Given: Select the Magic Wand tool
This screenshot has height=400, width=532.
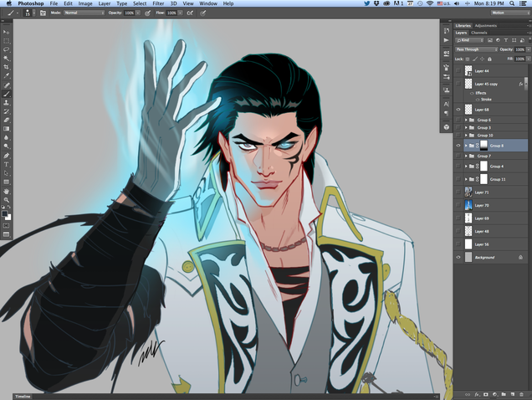Looking at the screenshot, I should (x=6, y=59).
